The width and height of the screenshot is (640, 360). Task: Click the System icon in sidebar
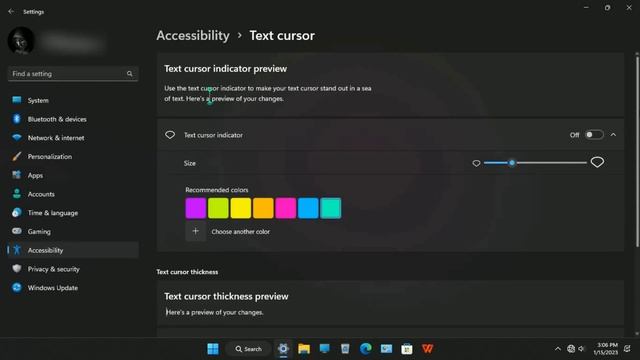coord(17,100)
